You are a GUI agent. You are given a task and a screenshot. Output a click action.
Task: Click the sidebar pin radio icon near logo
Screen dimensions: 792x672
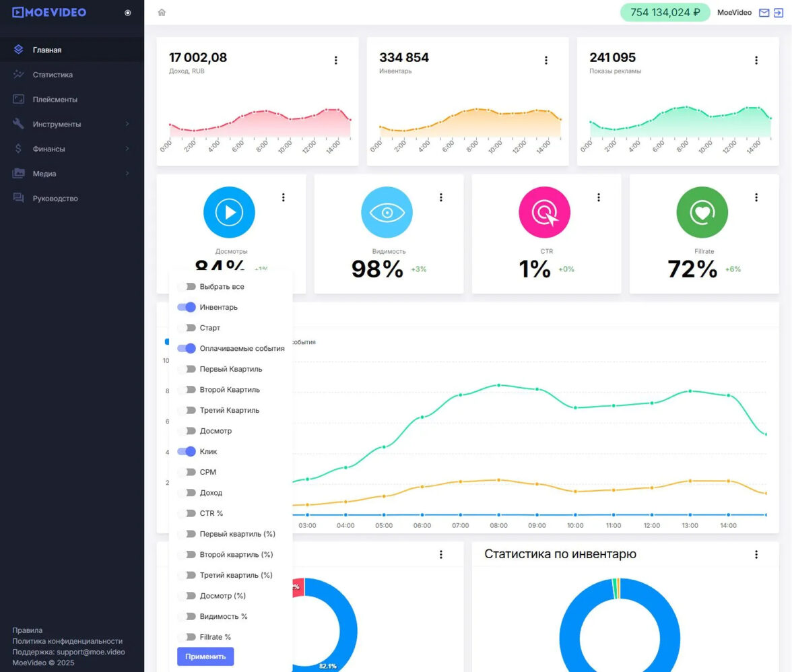point(128,12)
